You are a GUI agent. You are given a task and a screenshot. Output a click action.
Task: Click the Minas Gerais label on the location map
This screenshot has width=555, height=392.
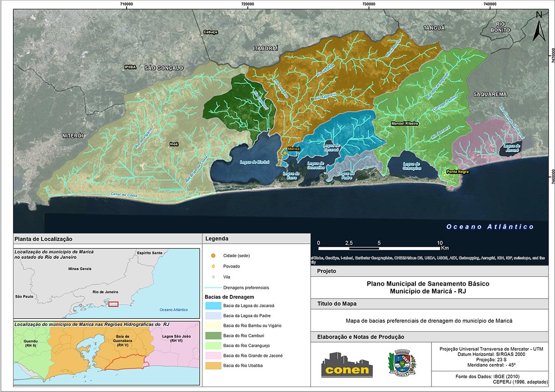click(80, 269)
